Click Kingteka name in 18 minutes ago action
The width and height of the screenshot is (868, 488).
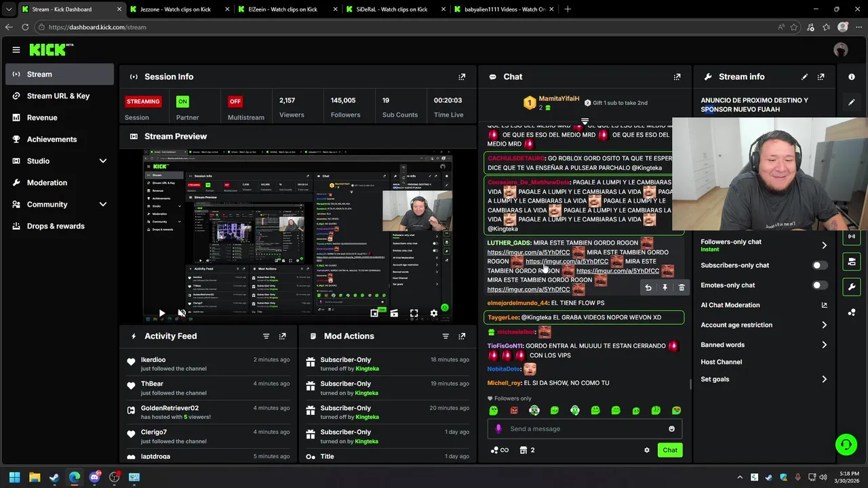367,369
